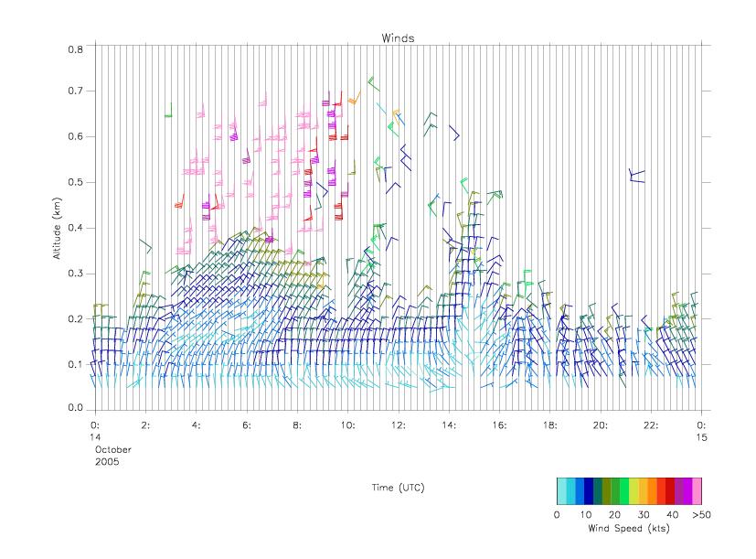Select the '8:' time tick label
The image size is (756, 559).
297,425
